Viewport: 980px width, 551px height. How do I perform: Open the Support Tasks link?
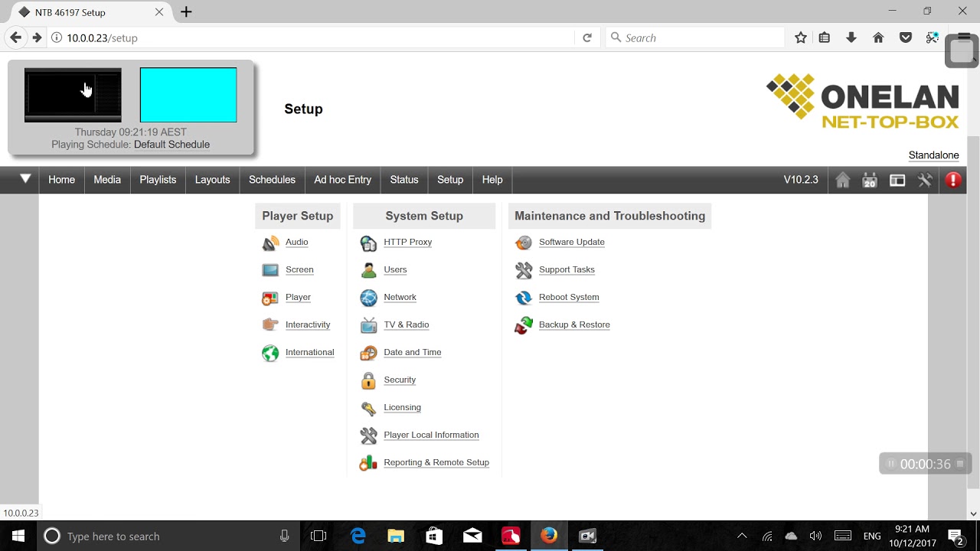[567, 269]
